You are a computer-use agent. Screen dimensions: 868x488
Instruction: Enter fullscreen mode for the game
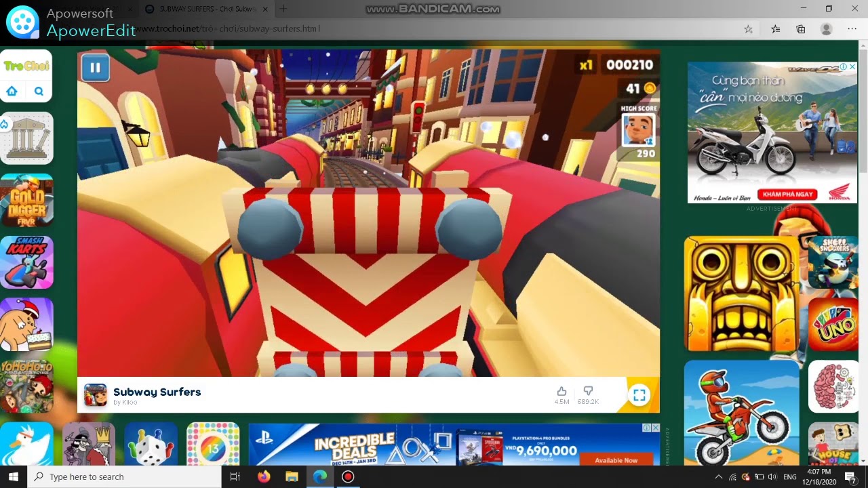coord(639,395)
